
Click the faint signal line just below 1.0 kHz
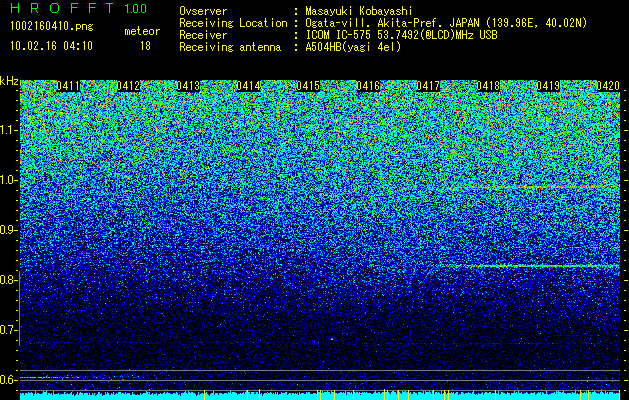coord(534,187)
